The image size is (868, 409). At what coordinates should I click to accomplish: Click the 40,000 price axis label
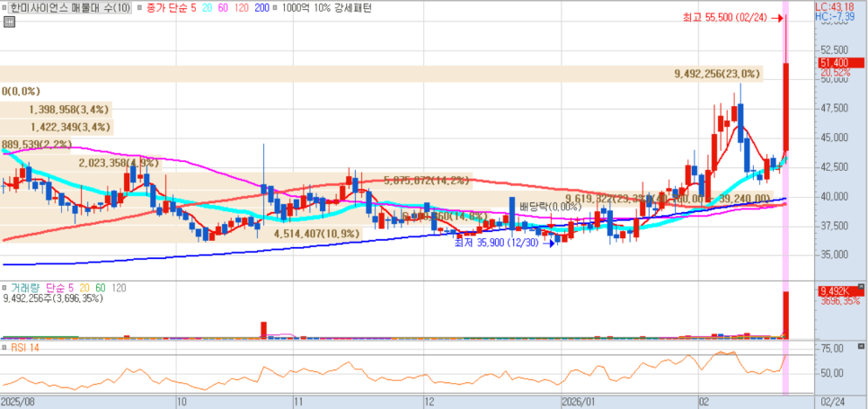(x=833, y=197)
